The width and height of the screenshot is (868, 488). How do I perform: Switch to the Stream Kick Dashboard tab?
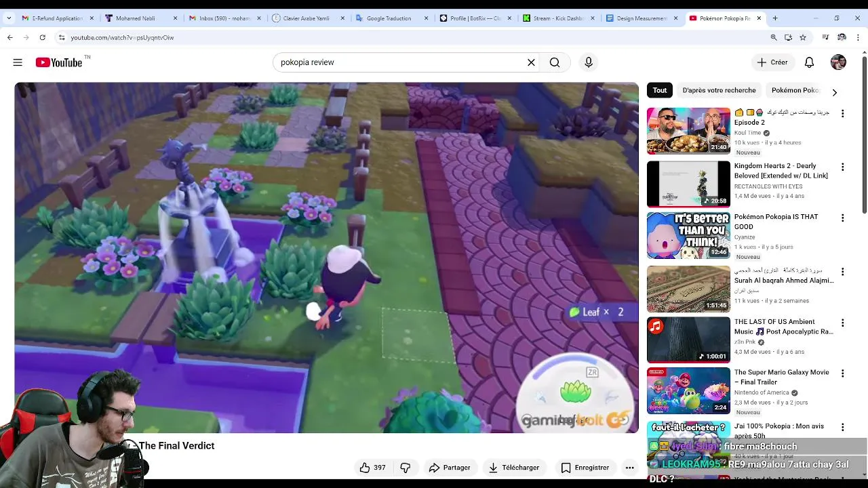tap(559, 18)
